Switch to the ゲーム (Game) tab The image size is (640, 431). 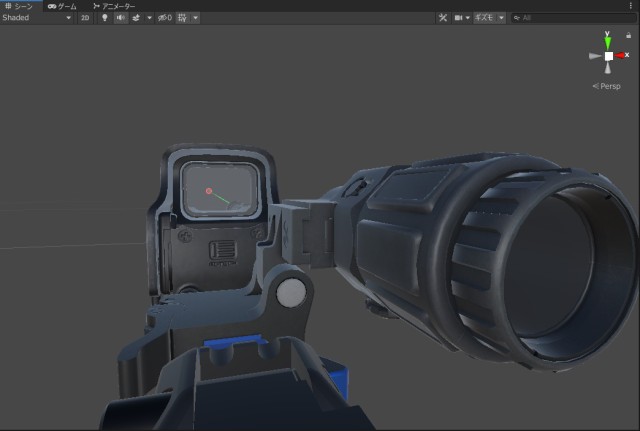[62, 6]
